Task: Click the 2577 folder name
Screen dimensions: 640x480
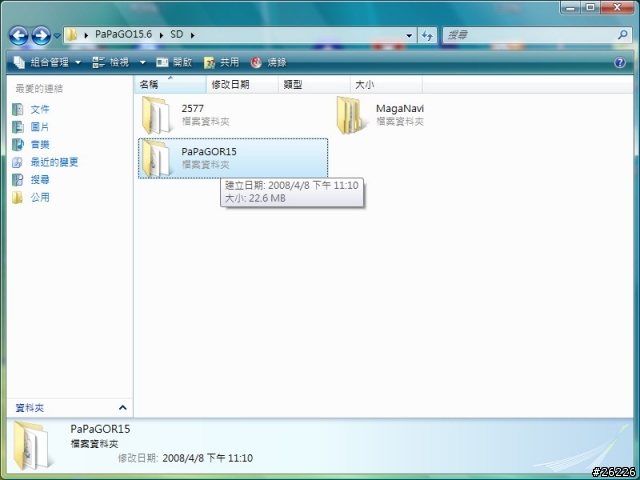Action: [x=193, y=109]
